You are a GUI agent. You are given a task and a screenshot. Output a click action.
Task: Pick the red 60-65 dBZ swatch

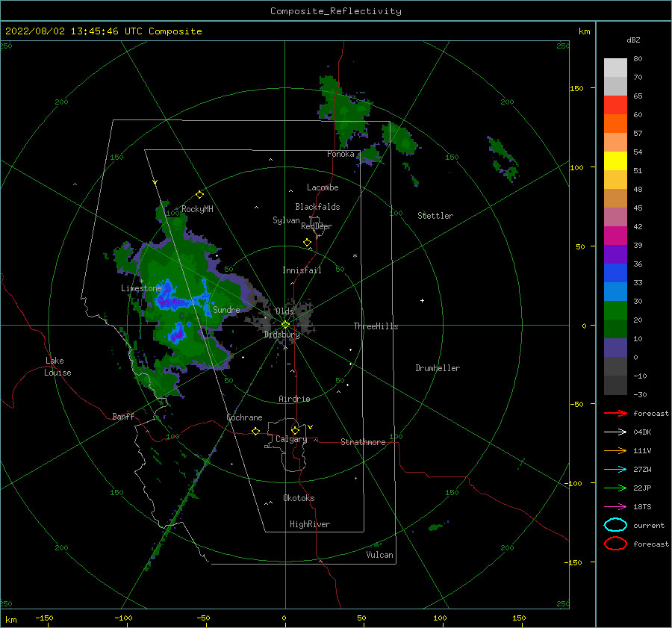[x=615, y=105]
